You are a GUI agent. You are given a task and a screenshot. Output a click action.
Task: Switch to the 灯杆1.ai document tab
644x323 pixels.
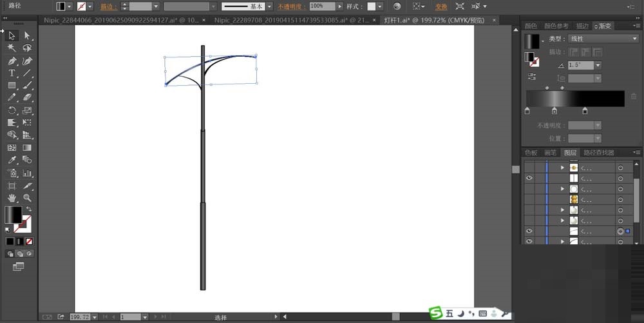click(x=434, y=20)
